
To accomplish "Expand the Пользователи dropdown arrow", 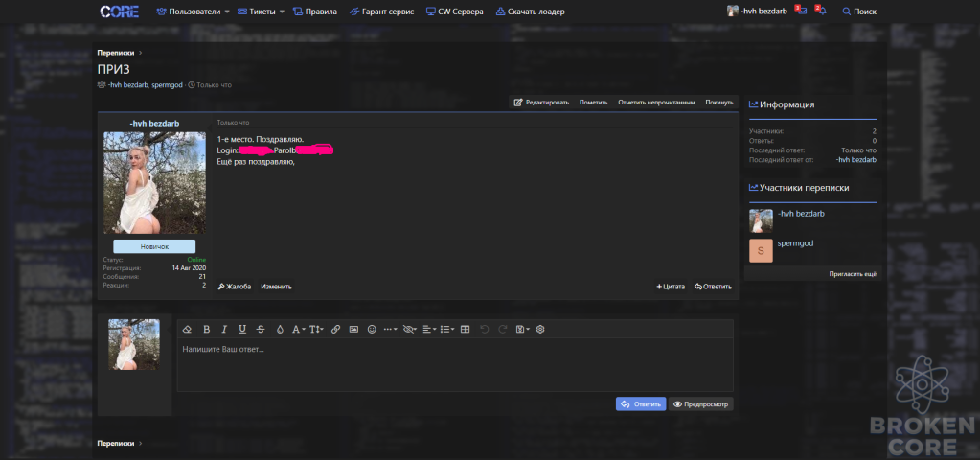I will click(x=227, y=11).
